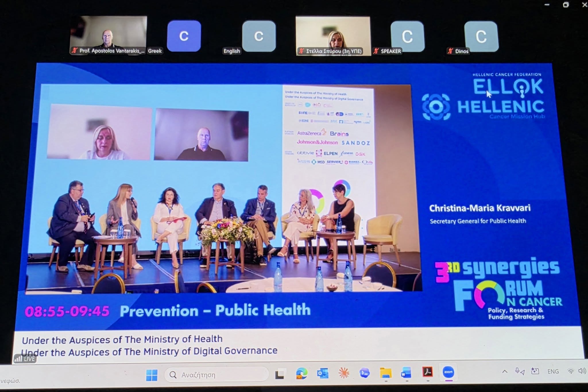The image size is (588, 392).
Task: Select Prof. Apostolos Vantarakis video tile
Action: coord(109,35)
